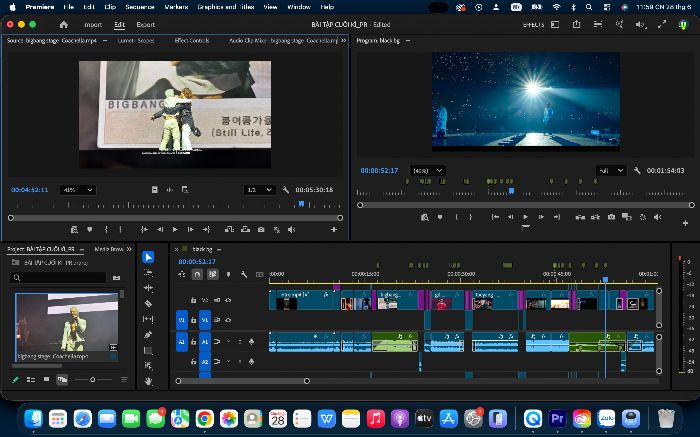The image size is (700, 437).
Task: Click the Edit mode button
Action: tap(119, 25)
